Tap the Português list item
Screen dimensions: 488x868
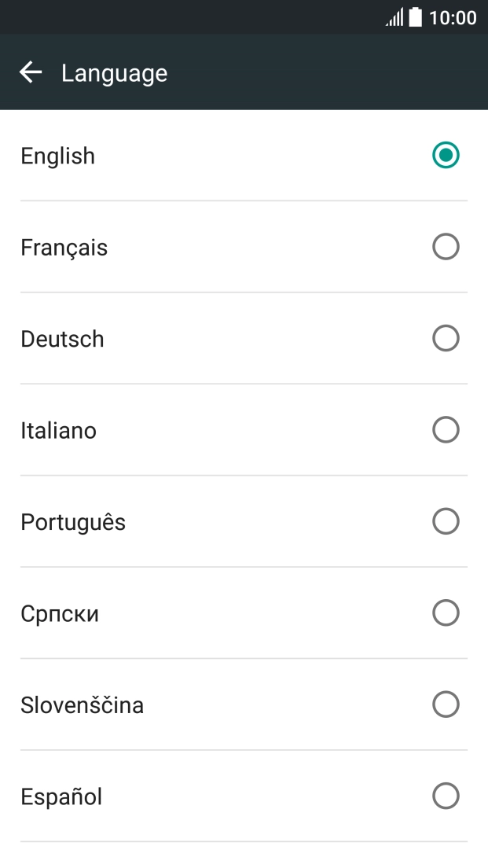(73, 520)
